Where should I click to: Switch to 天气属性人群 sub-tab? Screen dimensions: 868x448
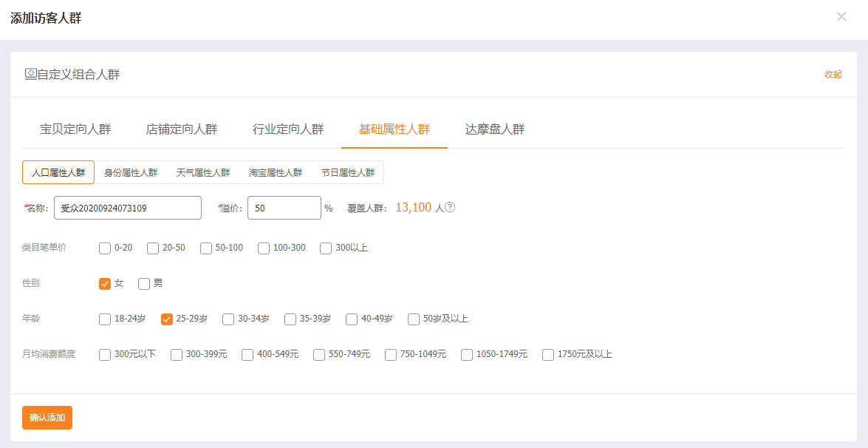[x=203, y=173]
